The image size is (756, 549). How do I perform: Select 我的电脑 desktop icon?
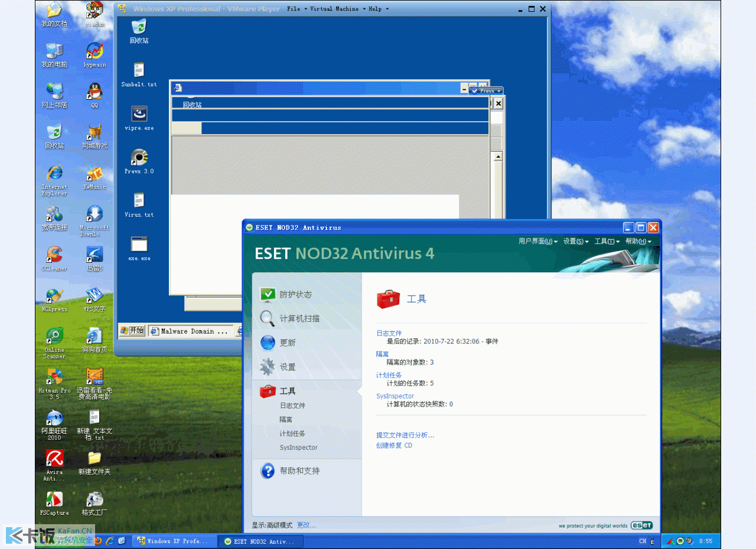point(54,55)
